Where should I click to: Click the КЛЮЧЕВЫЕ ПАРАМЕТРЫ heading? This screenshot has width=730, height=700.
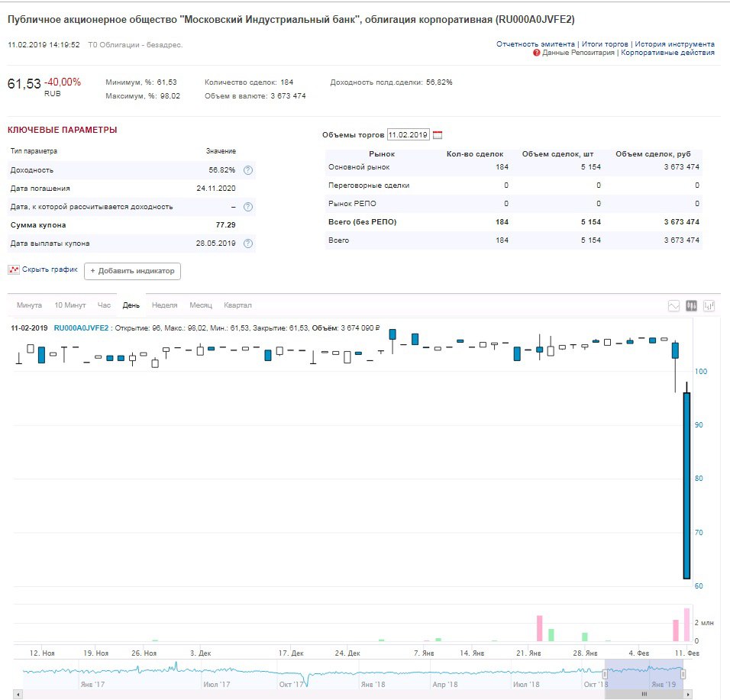[x=63, y=130]
